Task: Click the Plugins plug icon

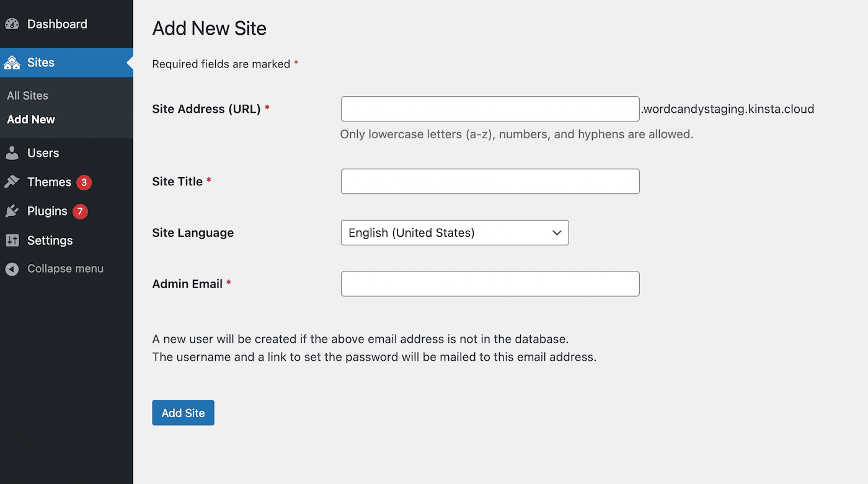Action: 12,211
